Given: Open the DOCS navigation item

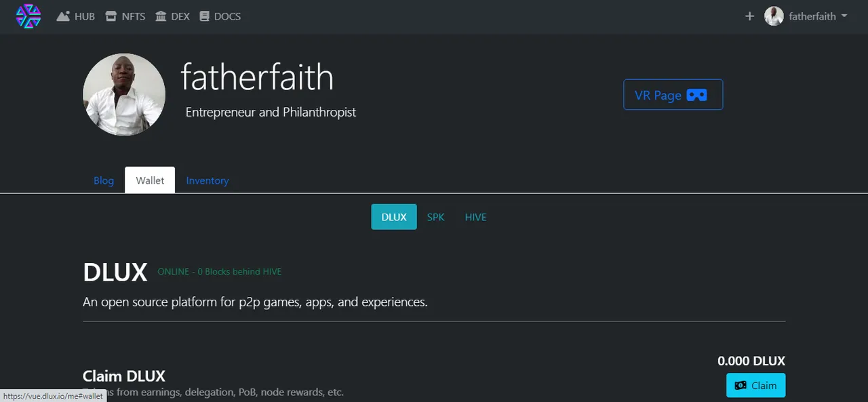Looking at the screenshot, I should pyautogui.click(x=220, y=16).
